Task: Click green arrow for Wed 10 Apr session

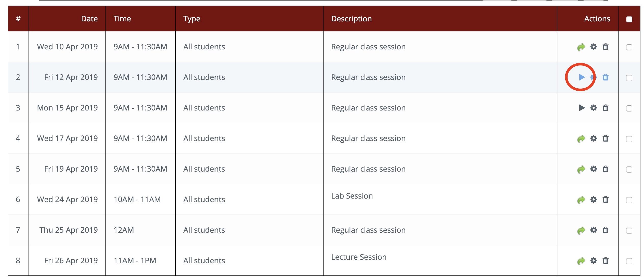Action: 581,47
